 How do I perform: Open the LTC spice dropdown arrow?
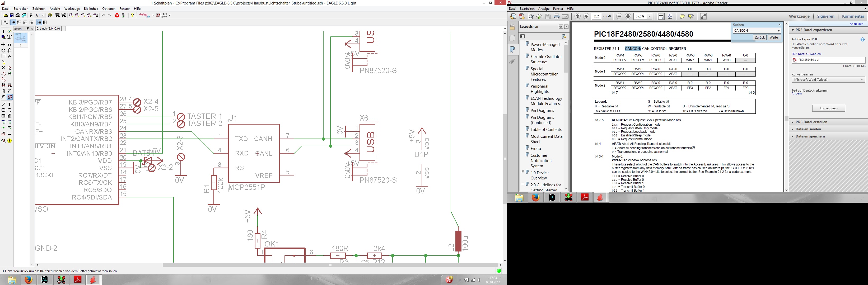tap(170, 15)
